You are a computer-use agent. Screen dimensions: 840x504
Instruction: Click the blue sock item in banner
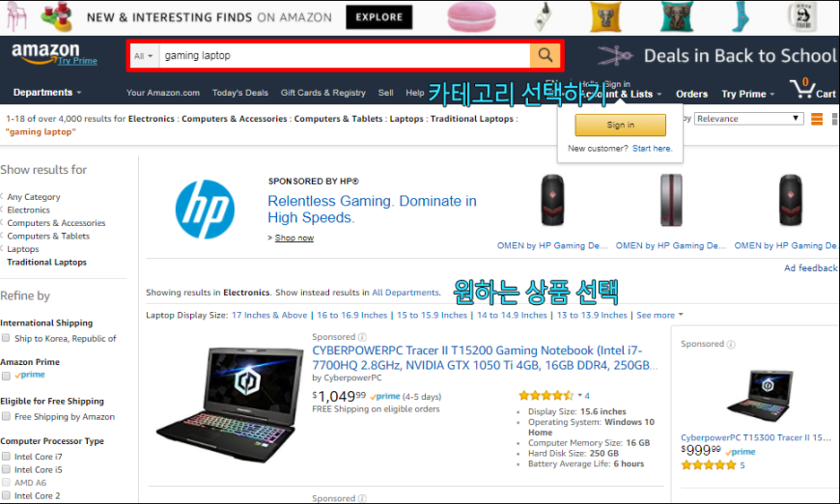pyautogui.click(x=740, y=16)
